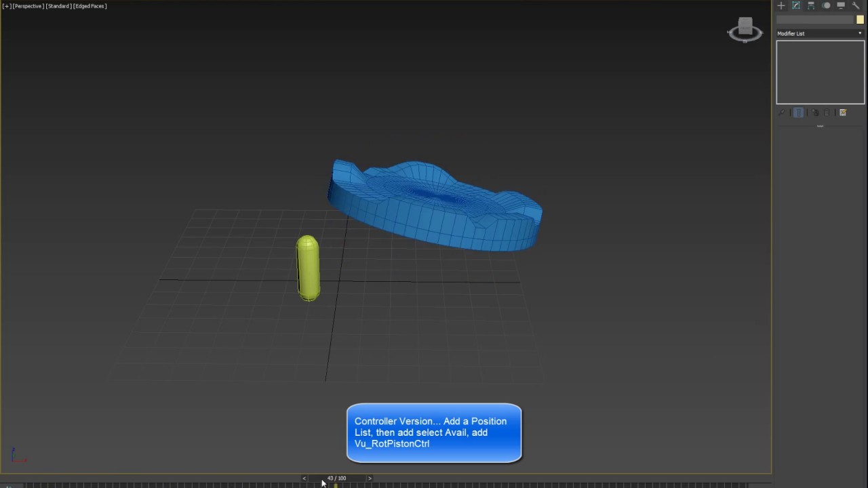The height and width of the screenshot is (488, 868).
Task: Select the yellow capsule object
Action: (x=308, y=268)
